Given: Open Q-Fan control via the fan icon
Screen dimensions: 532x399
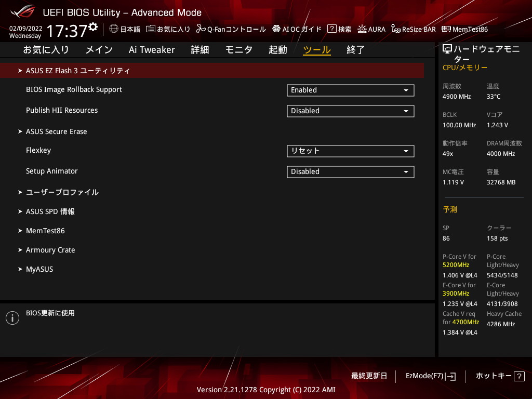Looking at the screenshot, I should point(201,29).
